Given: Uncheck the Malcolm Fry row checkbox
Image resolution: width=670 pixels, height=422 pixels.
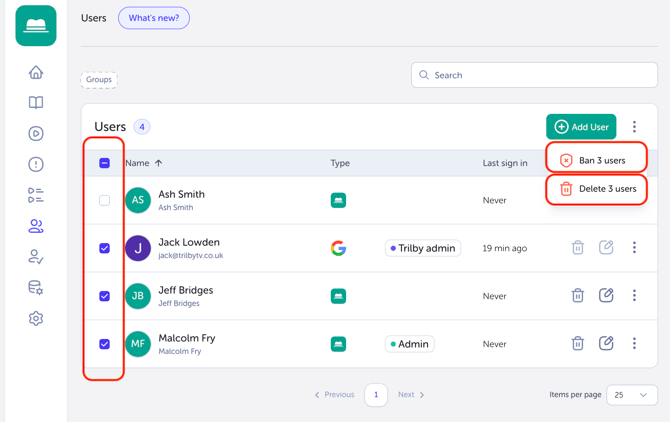Looking at the screenshot, I should 104,344.
